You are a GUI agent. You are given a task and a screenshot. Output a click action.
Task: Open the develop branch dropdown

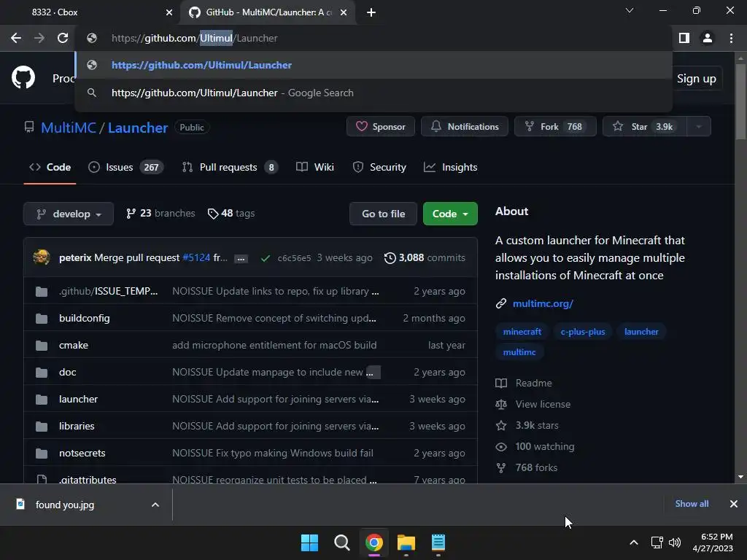69,214
